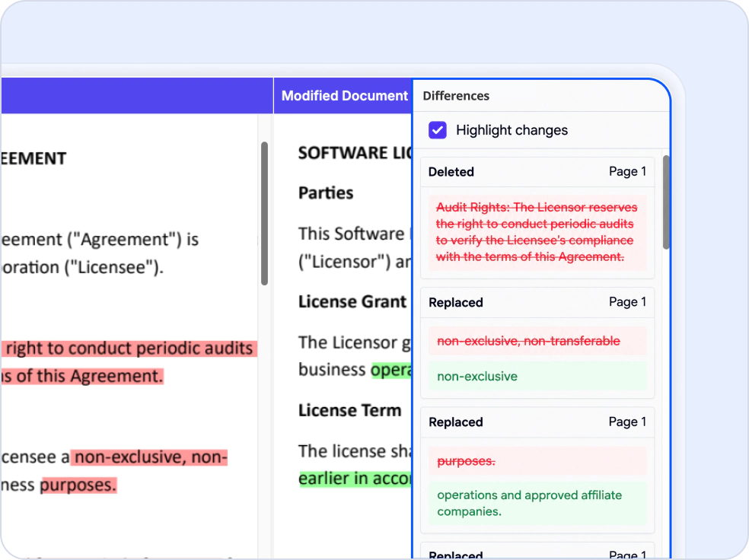The image size is (749, 560).
Task: Click the Replaced card header above 'purposes.'
Action: click(x=537, y=422)
